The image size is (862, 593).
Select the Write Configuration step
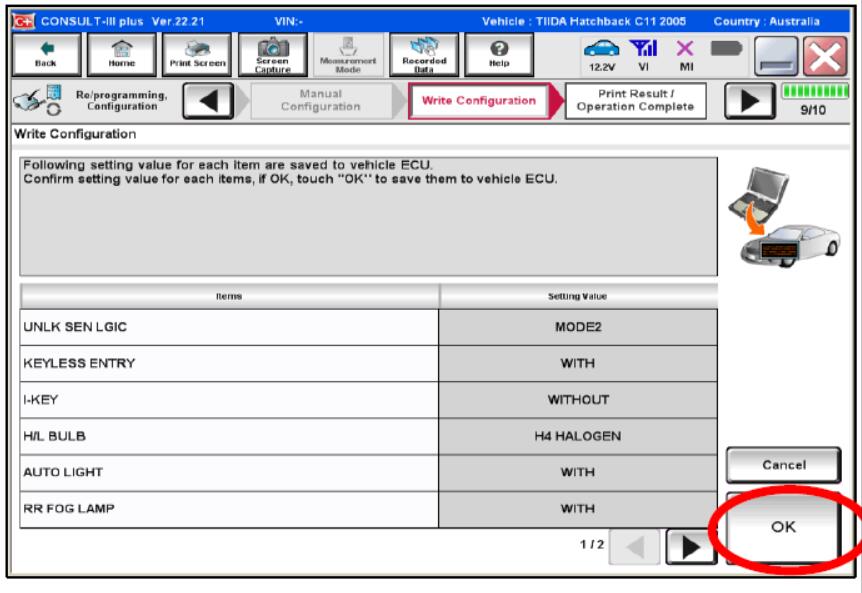[479, 101]
